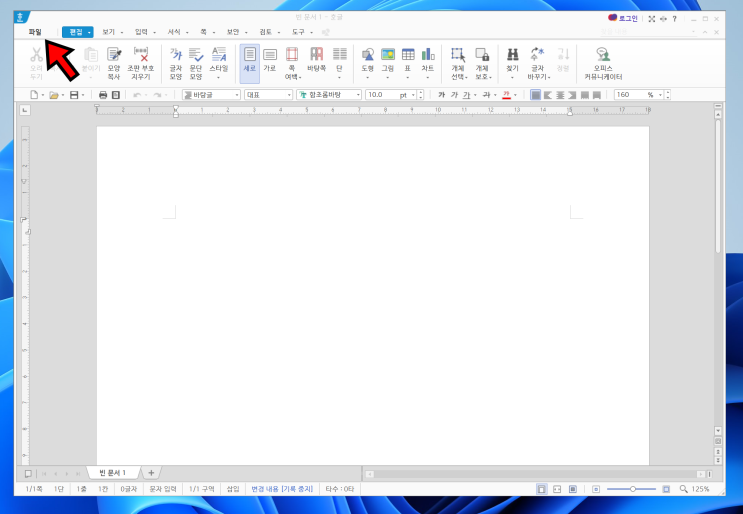This screenshot has height=514, width=743.
Task: Click the open folder icon
Action: 54,95
